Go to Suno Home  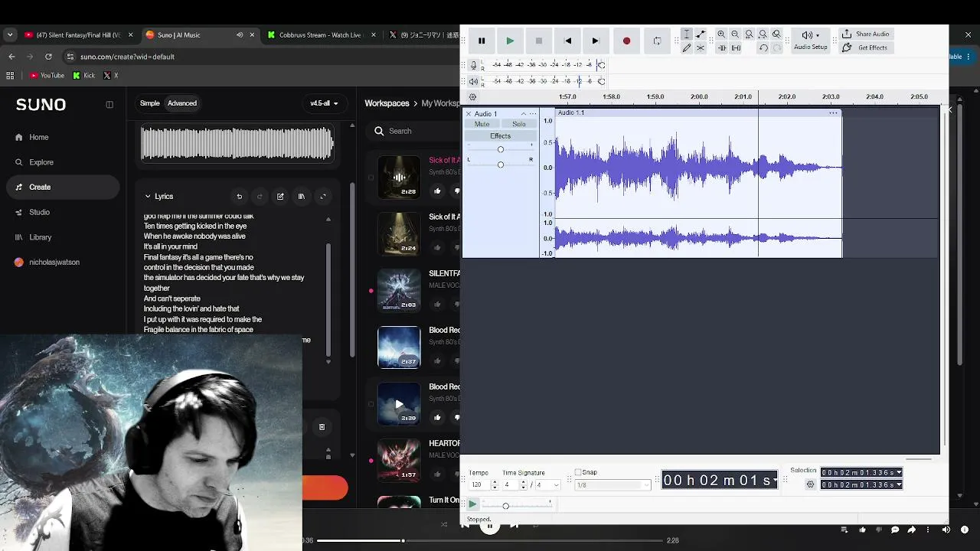pyautogui.click(x=38, y=137)
